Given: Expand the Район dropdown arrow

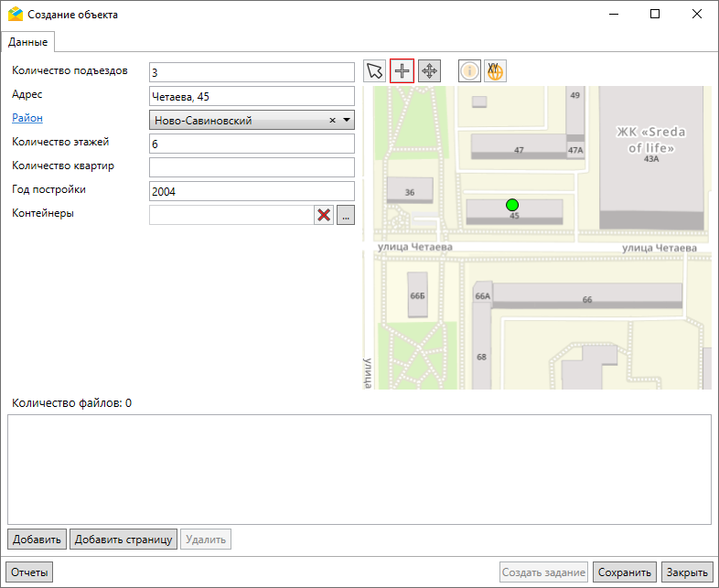Looking at the screenshot, I should (347, 120).
